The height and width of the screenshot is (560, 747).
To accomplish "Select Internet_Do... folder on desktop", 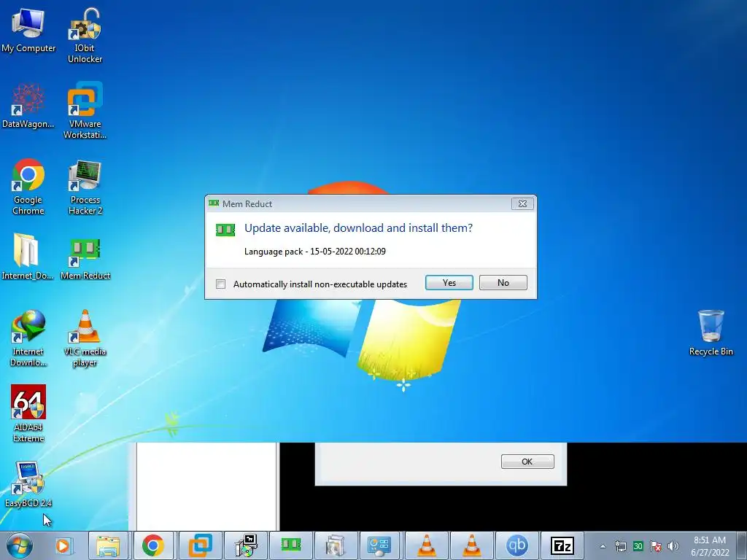I will point(27,257).
